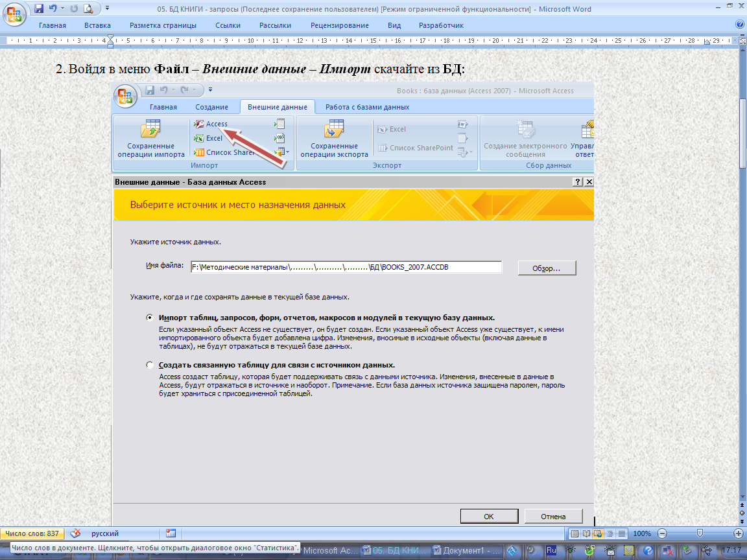747x560 pixels.
Task: Click the ruler toggle above the scrollbar
Action: pos(742,41)
